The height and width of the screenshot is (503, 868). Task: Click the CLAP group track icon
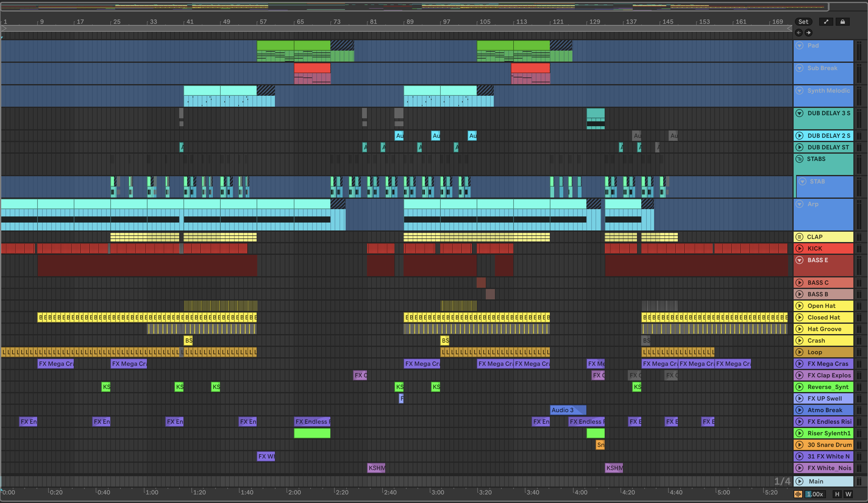799,237
